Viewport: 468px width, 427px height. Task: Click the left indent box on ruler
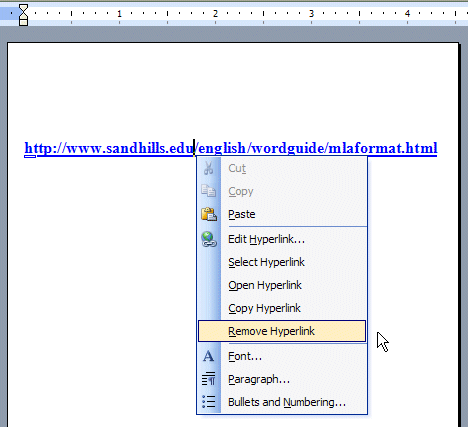[x=23, y=23]
